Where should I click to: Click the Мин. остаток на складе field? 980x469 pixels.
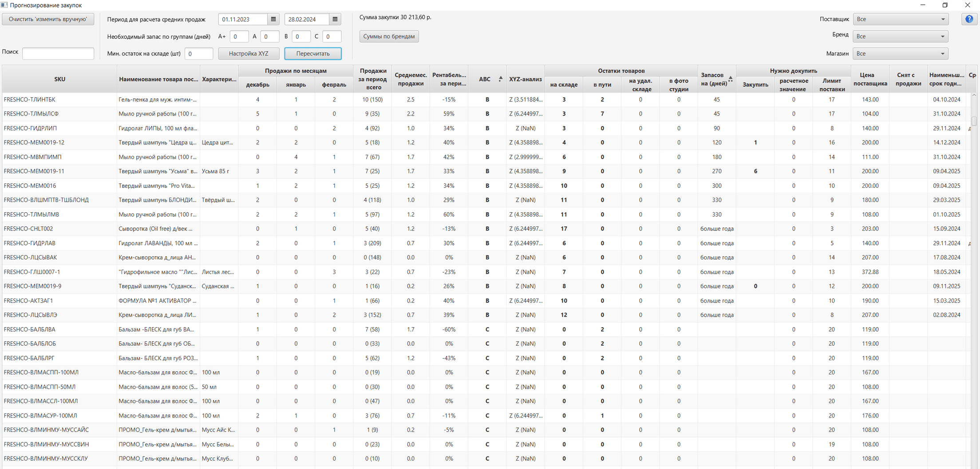pyautogui.click(x=199, y=54)
